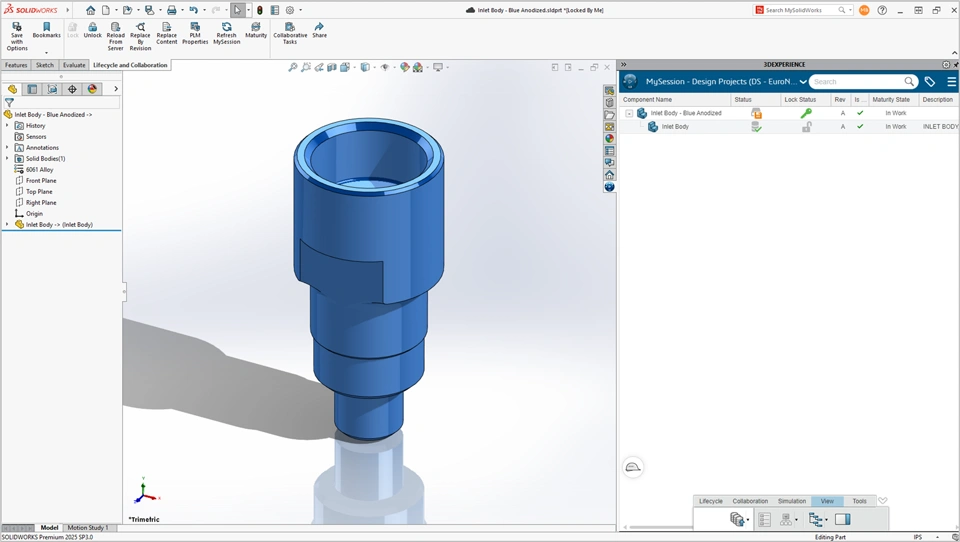Viewport: 960px width, 542px height.
Task: Click the Rebuild traffic light icon
Action: pos(260,10)
